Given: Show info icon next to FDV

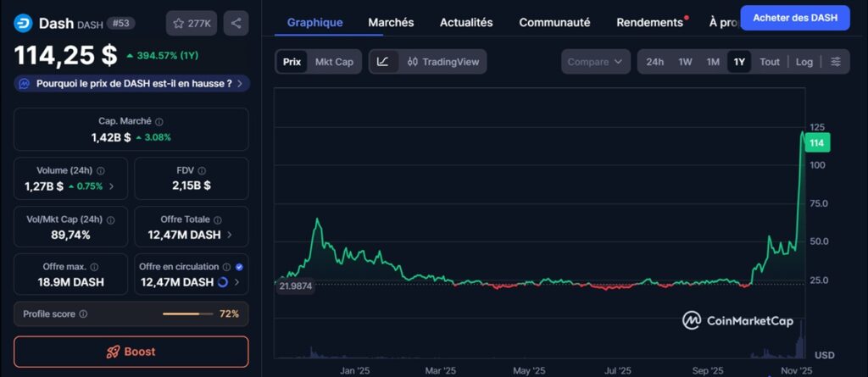Looking at the screenshot, I should tap(202, 170).
